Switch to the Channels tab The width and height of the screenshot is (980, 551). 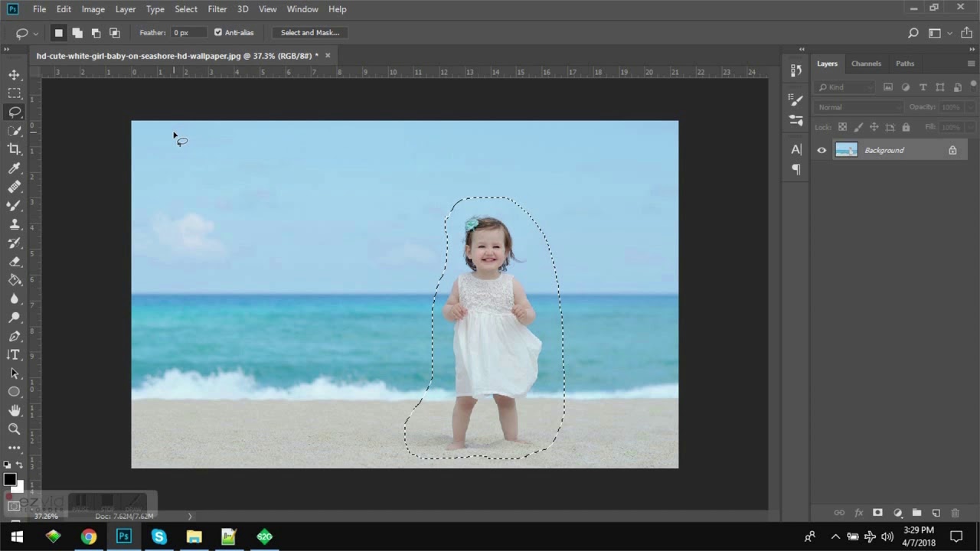(866, 64)
